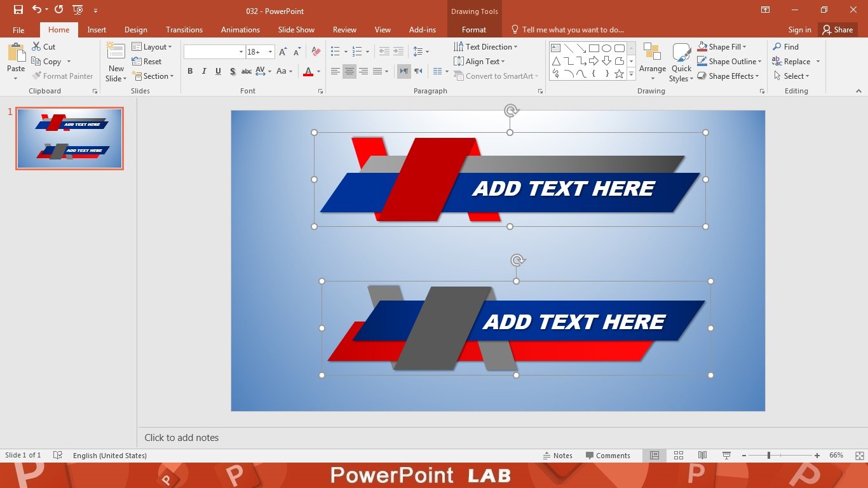Increase the list indent level
Screen dimensions: 868x488
398,51
